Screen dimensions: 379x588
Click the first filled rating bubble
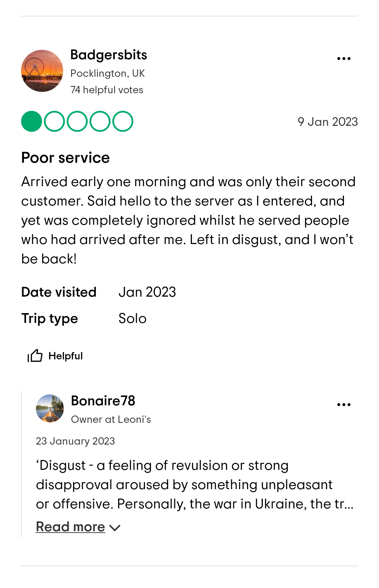pyautogui.click(x=32, y=121)
